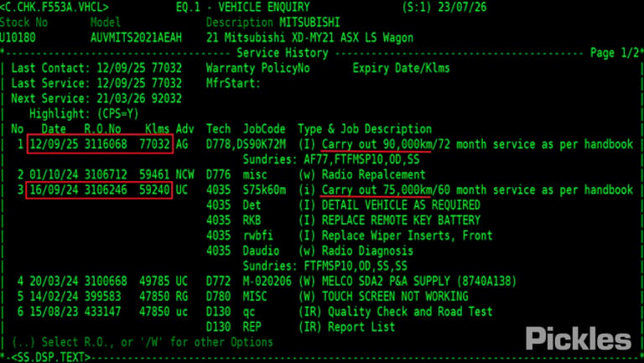Click the Klms column header
This screenshot has width=644, height=363.
158,129
